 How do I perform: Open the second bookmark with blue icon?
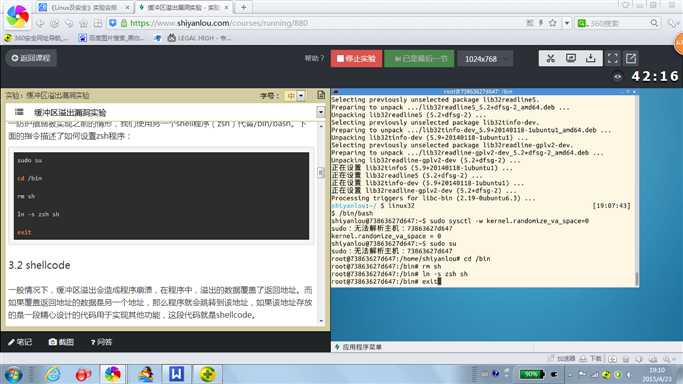coord(112,38)
